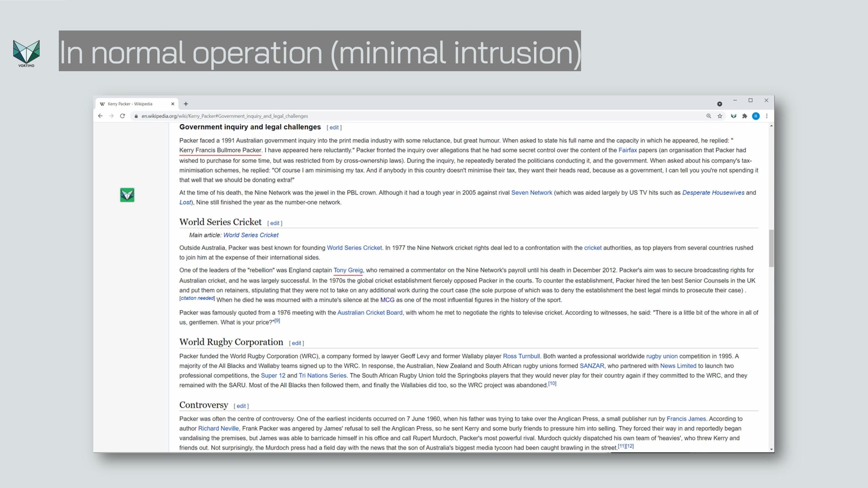Open the cricket link
This screenshot has width=868, height=488.
(593, 248)
